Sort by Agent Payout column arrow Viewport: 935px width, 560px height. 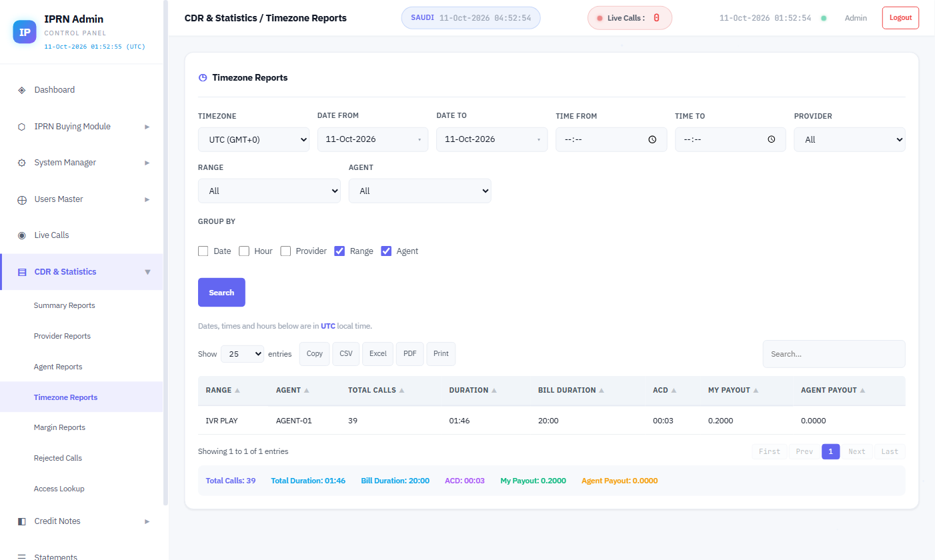tap(863, 391)
